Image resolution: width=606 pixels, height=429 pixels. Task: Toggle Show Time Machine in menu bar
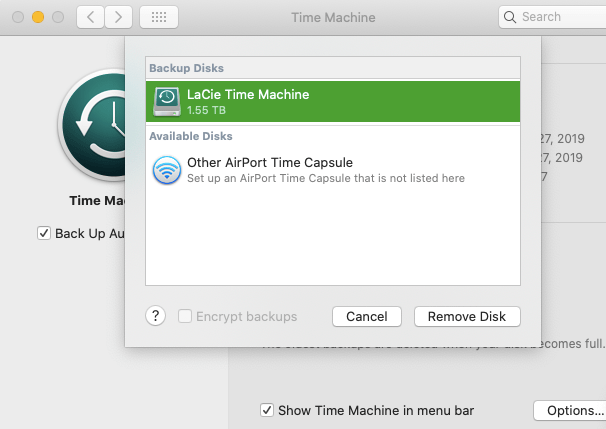pos(267,410)
